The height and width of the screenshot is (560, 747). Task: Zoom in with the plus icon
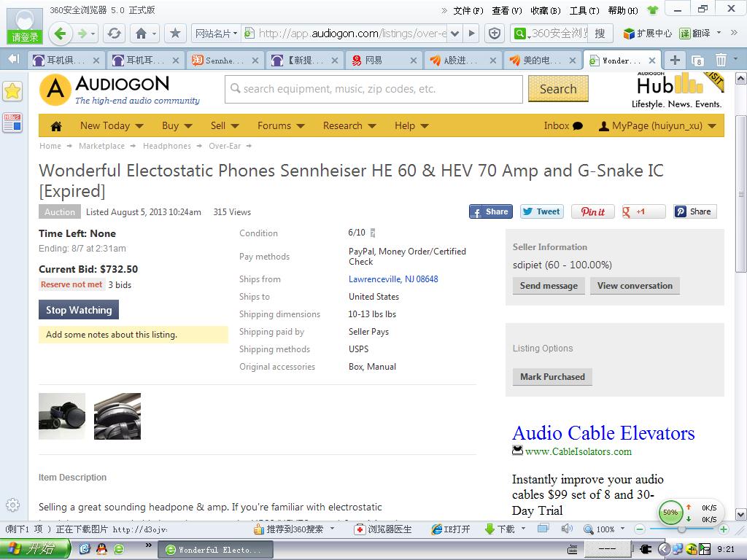point(723,529)
